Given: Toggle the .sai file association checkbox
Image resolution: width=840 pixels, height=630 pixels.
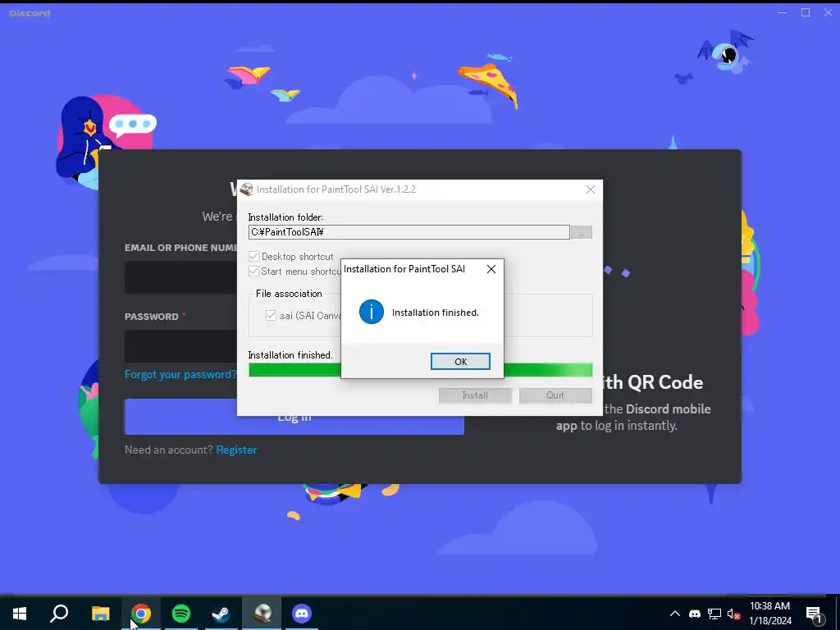Looking at the screenshot, I should click(x=271, y=316).
